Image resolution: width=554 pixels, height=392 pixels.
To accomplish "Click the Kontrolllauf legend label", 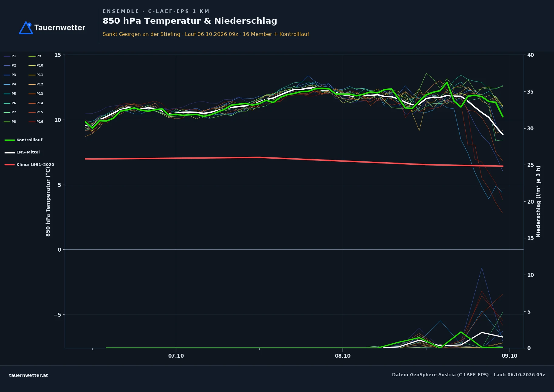I will 29,140.
